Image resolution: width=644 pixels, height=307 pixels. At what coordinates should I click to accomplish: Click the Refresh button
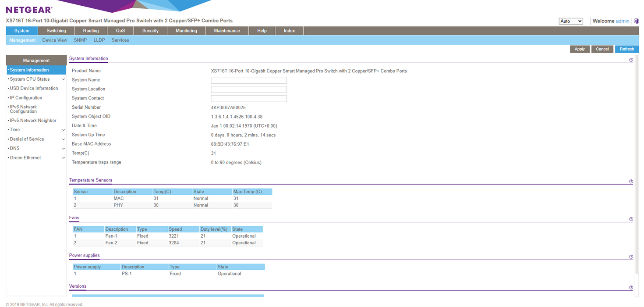click(627, 49)
